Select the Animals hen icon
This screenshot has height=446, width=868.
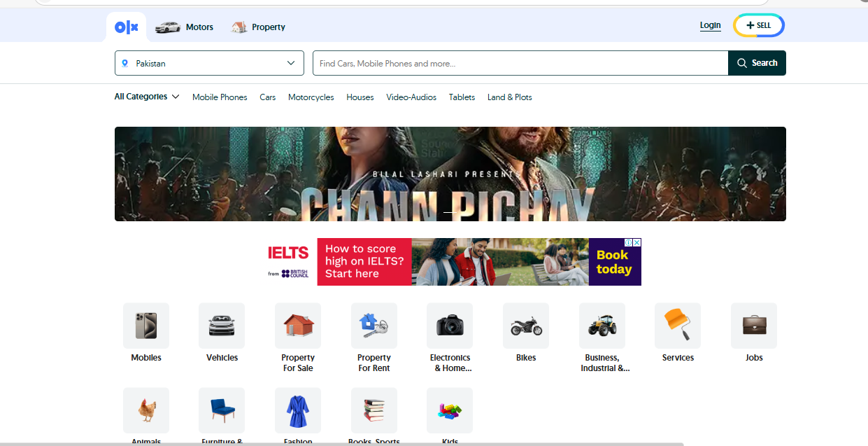tap(146, 410)
